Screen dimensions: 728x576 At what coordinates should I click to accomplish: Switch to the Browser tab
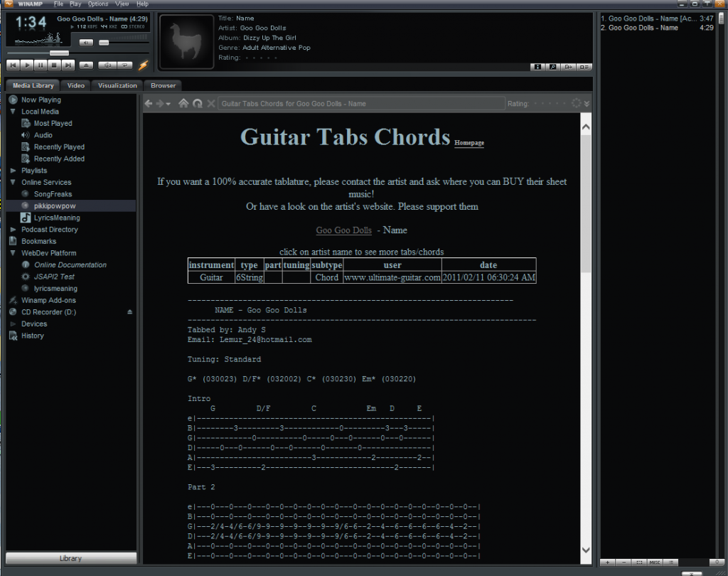click(163, 85)
